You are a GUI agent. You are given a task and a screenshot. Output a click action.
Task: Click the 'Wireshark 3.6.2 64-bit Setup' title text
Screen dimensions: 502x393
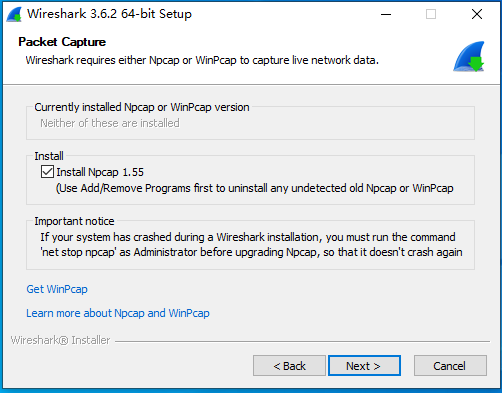(109, 14)
